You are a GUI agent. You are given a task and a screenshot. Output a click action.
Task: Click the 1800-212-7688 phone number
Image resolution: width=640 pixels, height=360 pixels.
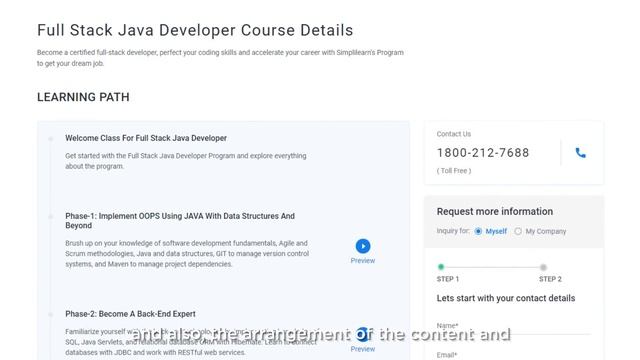pyautogui.click(x=483, y=153)
